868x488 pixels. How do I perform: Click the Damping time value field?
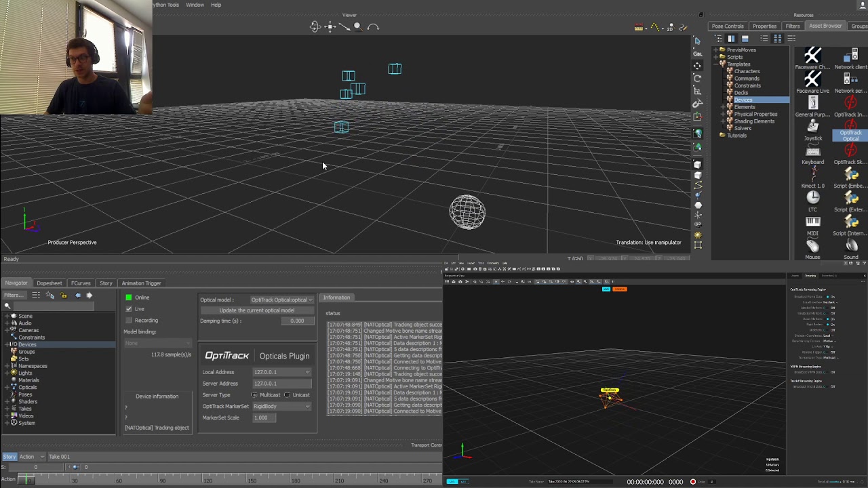(297, 321)
